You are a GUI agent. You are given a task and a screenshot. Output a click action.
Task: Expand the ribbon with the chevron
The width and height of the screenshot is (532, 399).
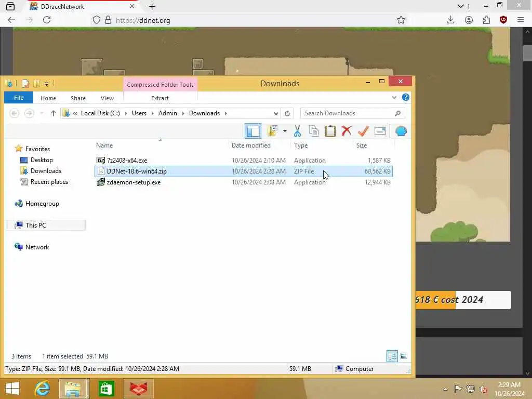[394, 98]
